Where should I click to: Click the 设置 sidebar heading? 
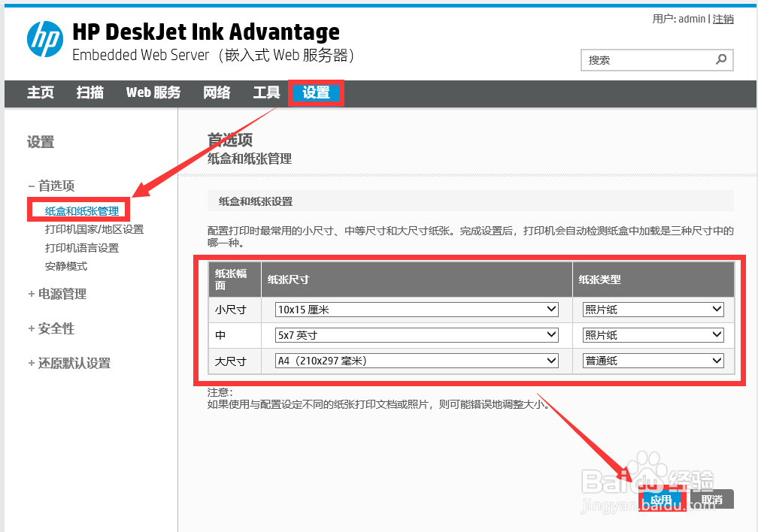tap(41, 142)
